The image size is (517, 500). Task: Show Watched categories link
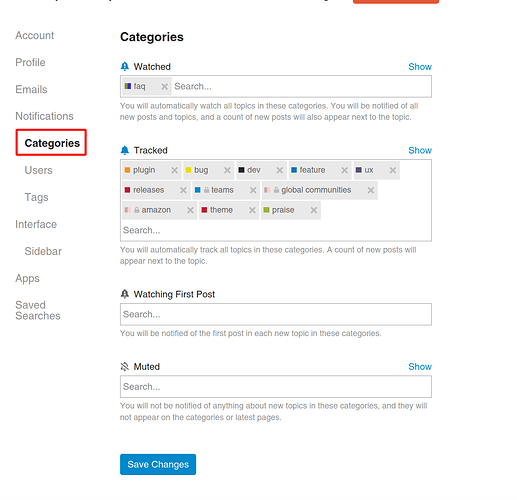pos(420,67)
